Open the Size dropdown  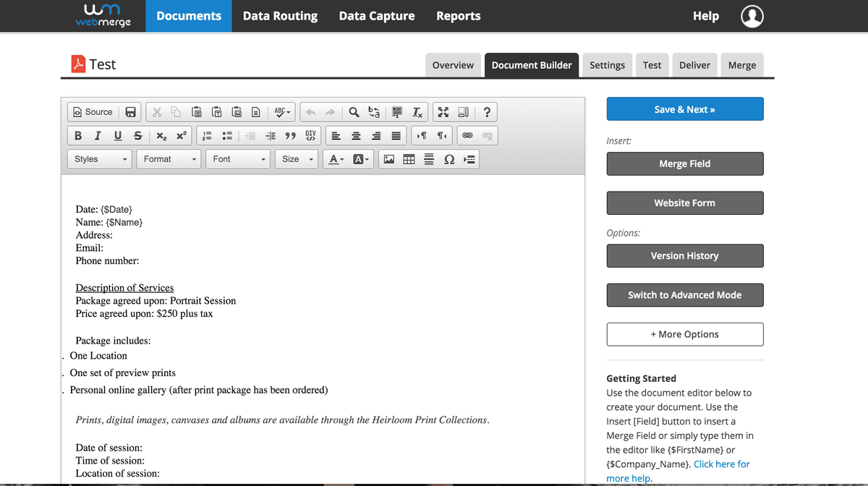[297, 159]
